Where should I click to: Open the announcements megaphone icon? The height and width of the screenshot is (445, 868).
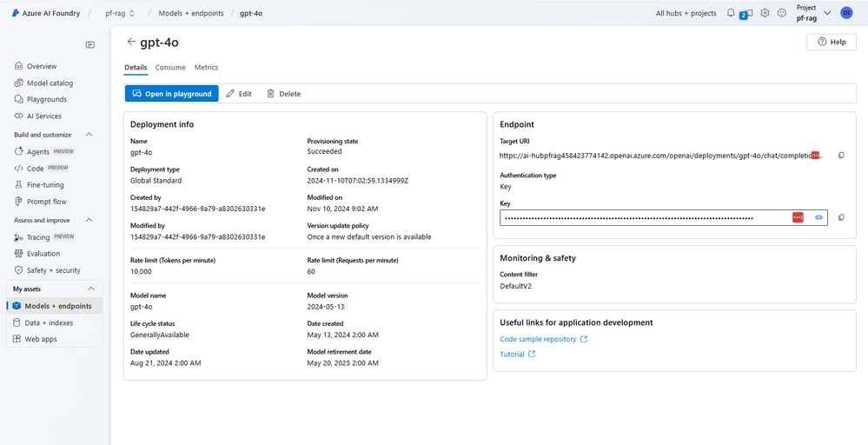pos(746,14)
